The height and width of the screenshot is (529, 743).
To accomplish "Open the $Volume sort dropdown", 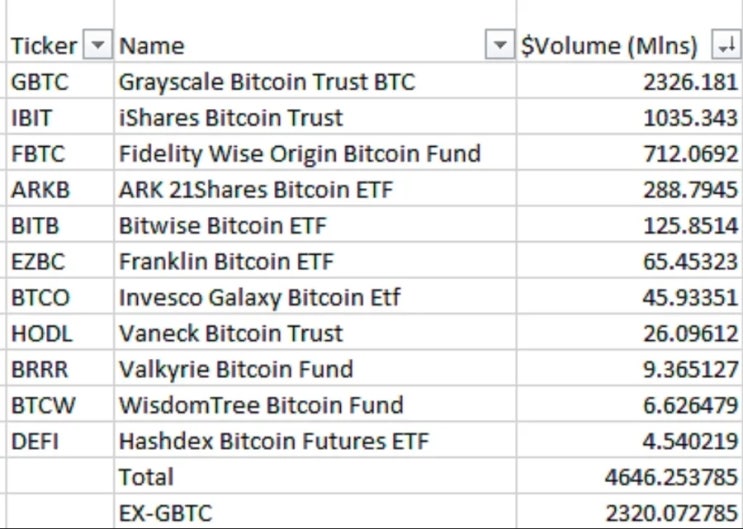I will (x=725, y=45).
